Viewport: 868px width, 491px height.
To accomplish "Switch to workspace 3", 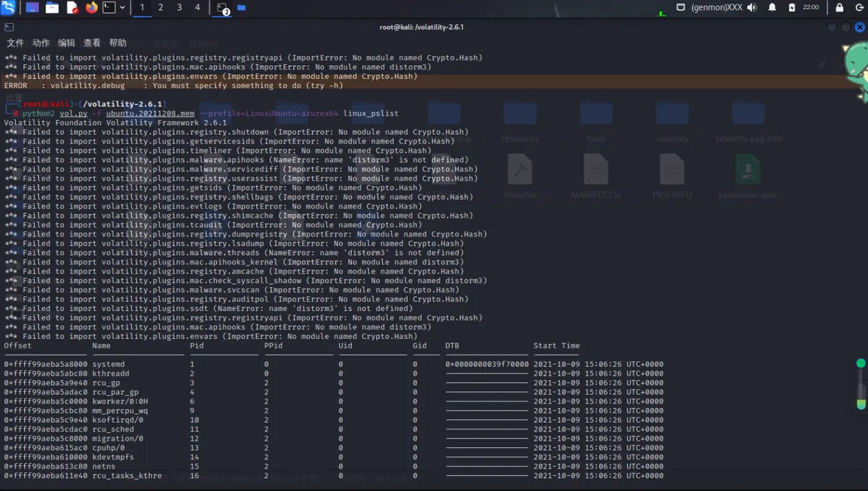I will tap(179, 7).
